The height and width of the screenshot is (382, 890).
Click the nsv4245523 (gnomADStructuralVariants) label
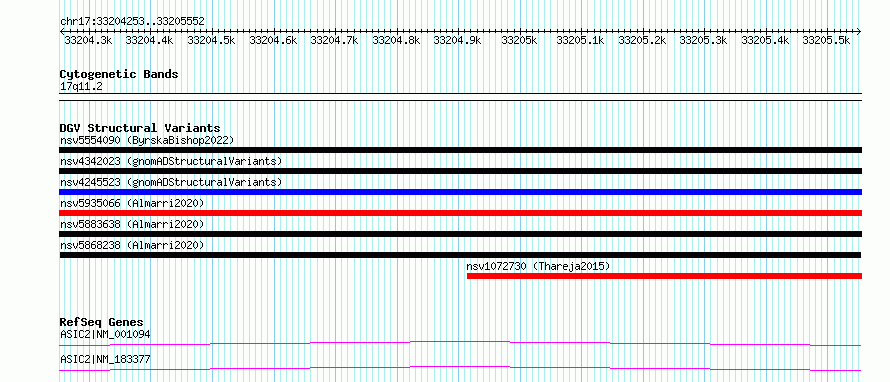point(171,182)
